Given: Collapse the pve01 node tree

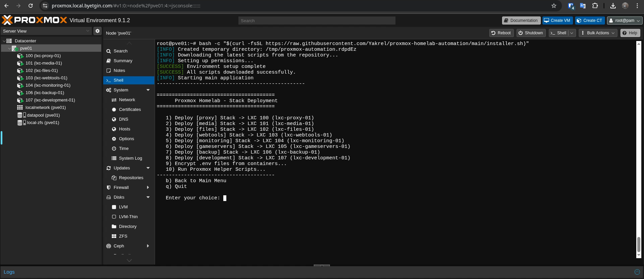Looking at the screenshot, I should click(9, 48).
